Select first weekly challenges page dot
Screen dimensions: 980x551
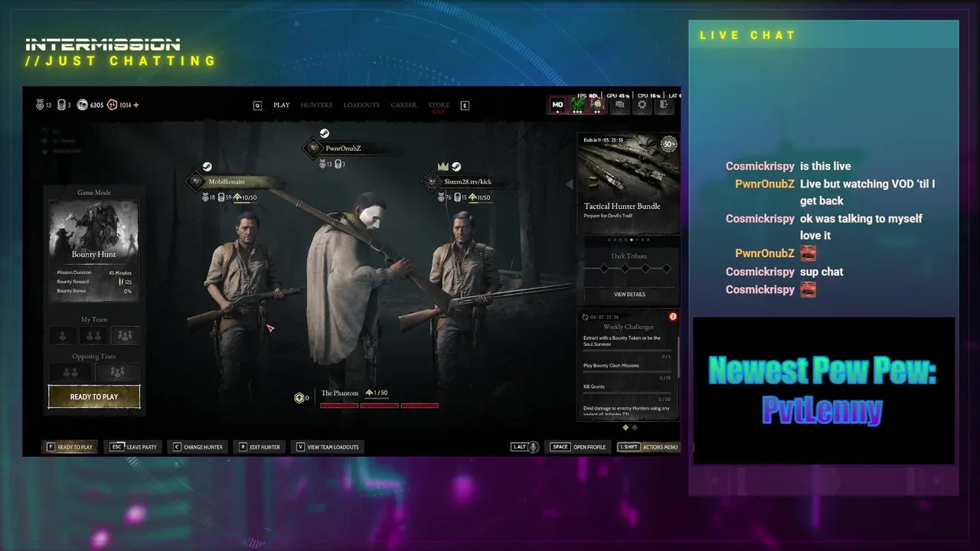click(x=625, y=427)
